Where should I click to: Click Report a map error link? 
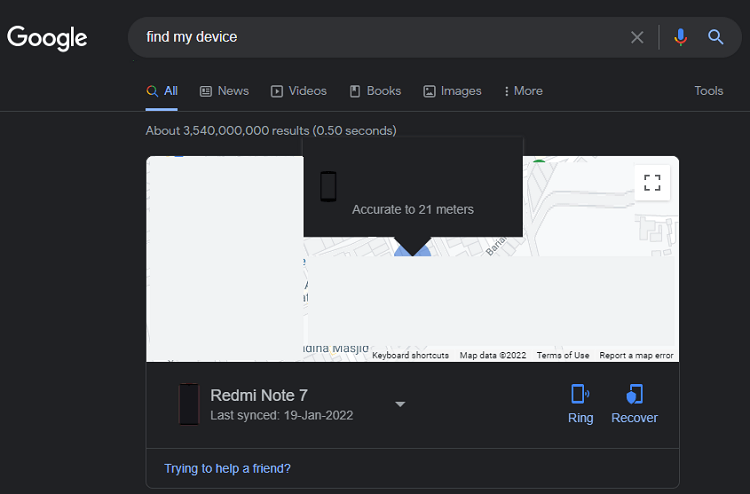pos(636,355)
